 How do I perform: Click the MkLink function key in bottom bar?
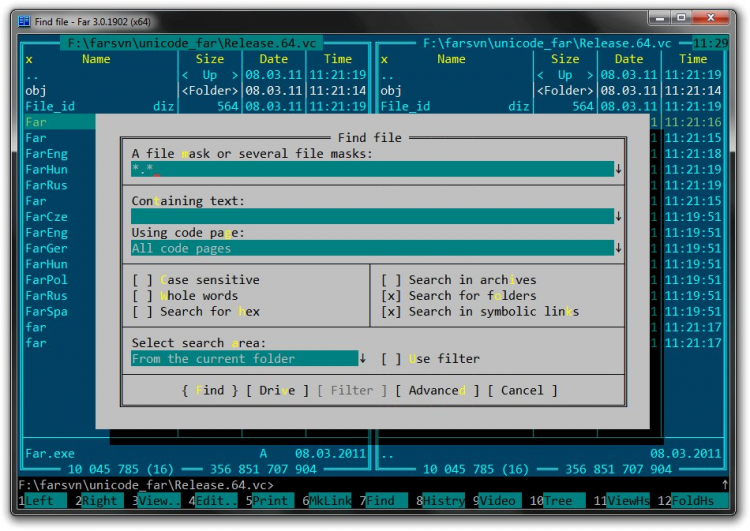[x=332, y=501]
